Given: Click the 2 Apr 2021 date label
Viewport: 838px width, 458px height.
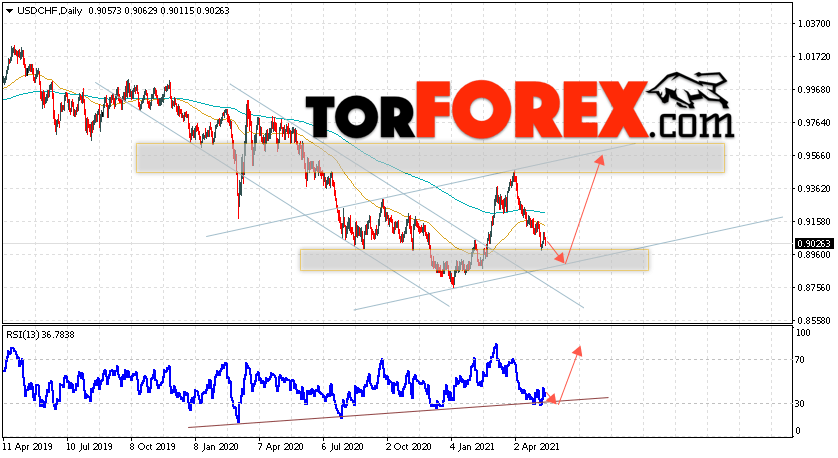Looking at the screenshot, I should (536, 446).
